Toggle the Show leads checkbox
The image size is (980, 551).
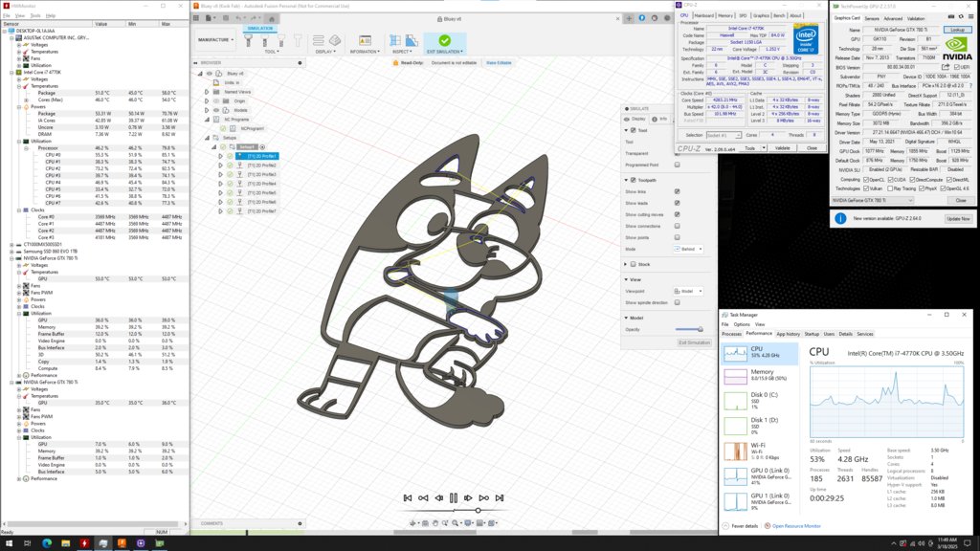click(677, 203)
